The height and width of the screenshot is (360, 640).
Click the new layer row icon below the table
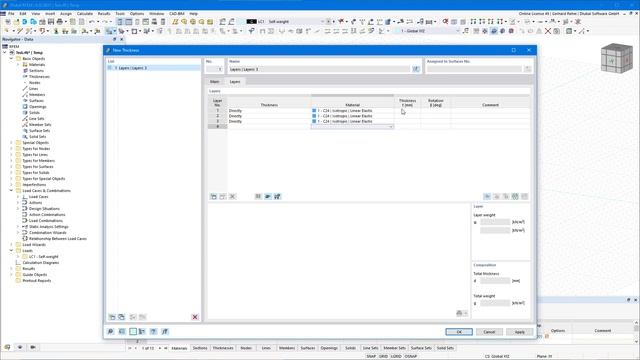tap(213, 196)
